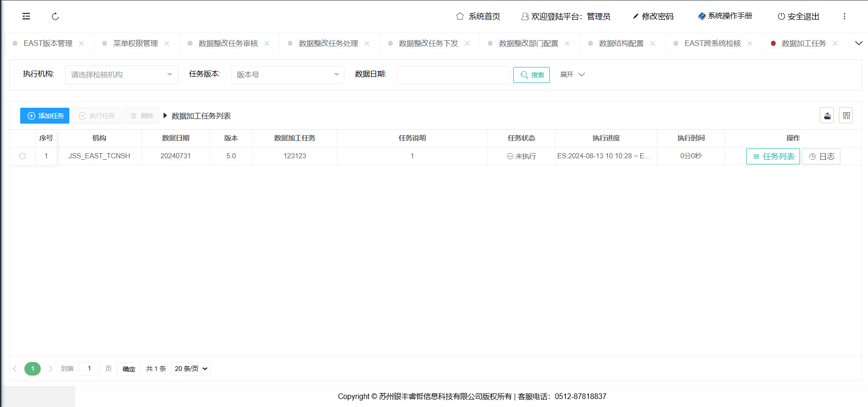Image resolution: width=868 pixels, height=407 pixels.
Task: Expand more filters with 展开
Action: (572, 74)
